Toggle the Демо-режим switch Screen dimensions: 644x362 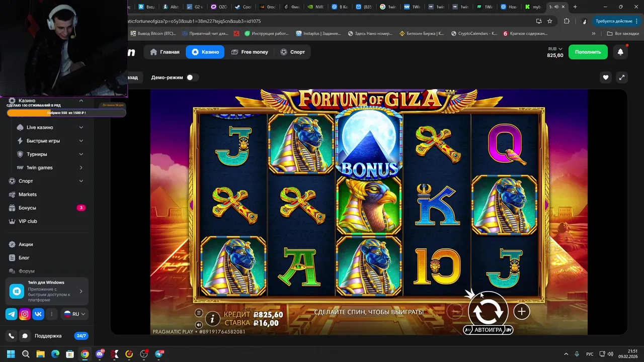[192, 77]
